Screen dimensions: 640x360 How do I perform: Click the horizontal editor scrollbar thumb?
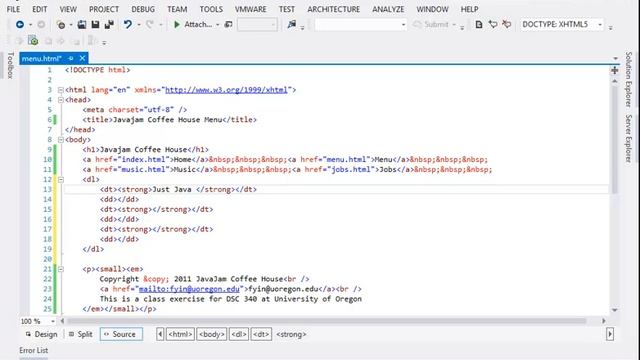point(327,321)
